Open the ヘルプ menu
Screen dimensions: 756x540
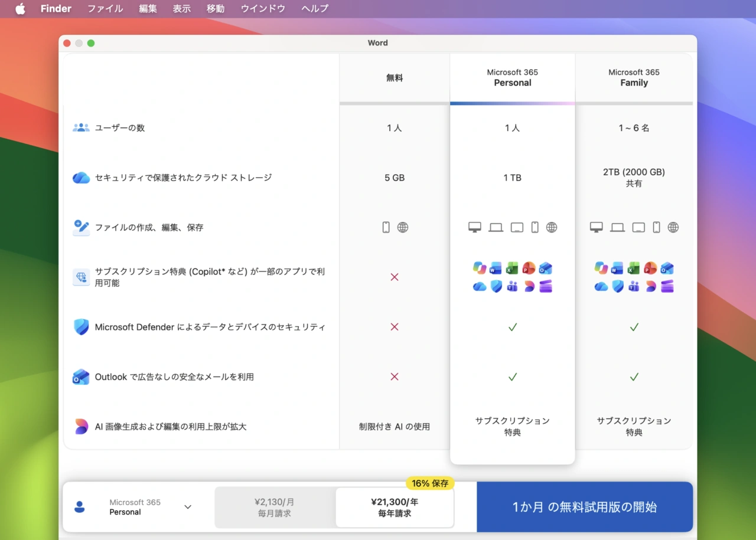point(315,9)
